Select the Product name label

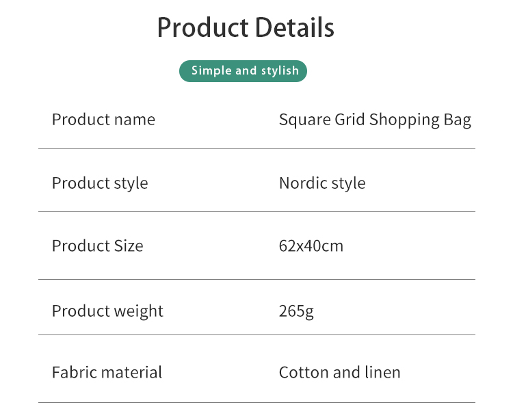103,120
